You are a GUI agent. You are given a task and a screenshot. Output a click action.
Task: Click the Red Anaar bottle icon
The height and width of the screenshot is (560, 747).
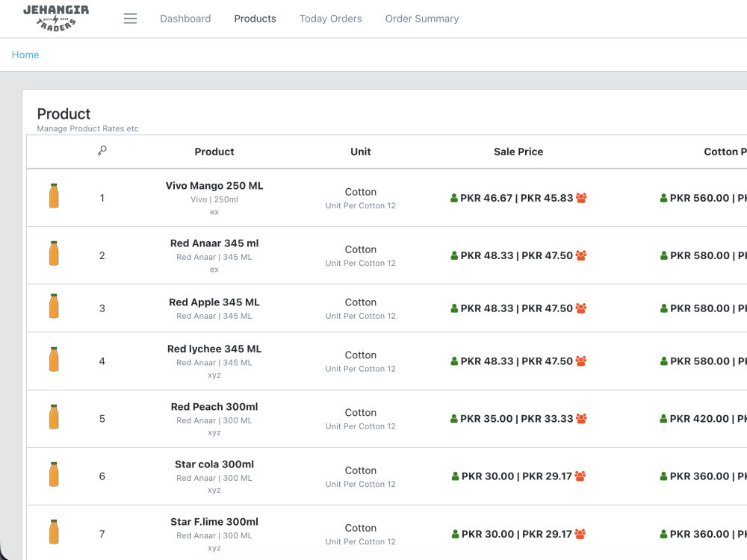coord(54,253)
